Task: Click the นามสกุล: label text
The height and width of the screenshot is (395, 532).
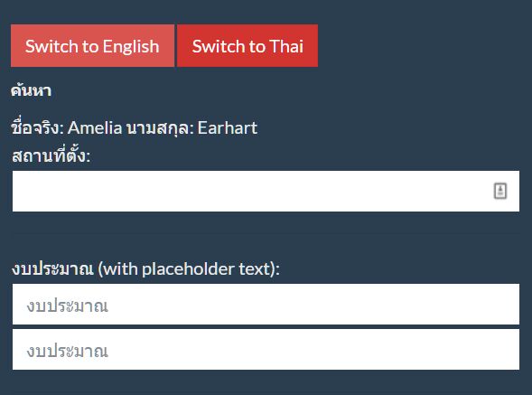Action: (160, 128)
